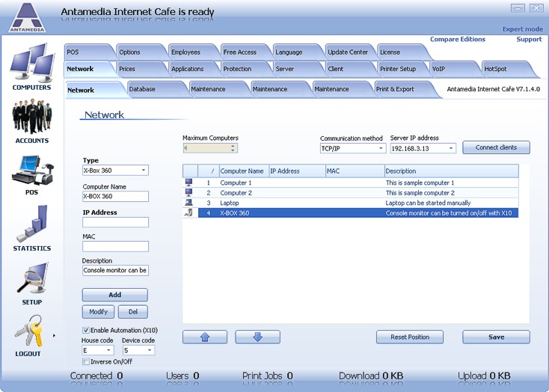Image resolution: width=549 pixels, height=392 pixels.
Task: Open the Server tab
Action: click(296, 69)
